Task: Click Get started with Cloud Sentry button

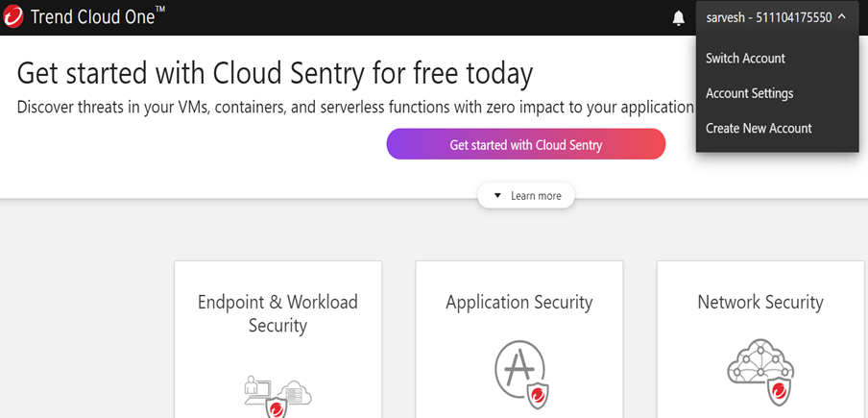Action: 526,144
